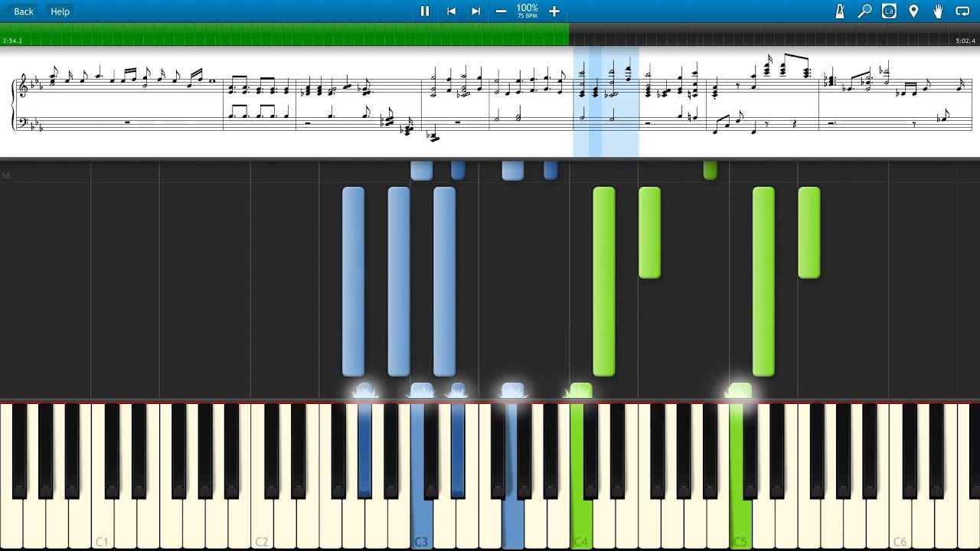Image resolution: width=980 pixels, height=551 pixels.
Task: Decrease playback speed with minus button
Action: (x=501, y=11)
